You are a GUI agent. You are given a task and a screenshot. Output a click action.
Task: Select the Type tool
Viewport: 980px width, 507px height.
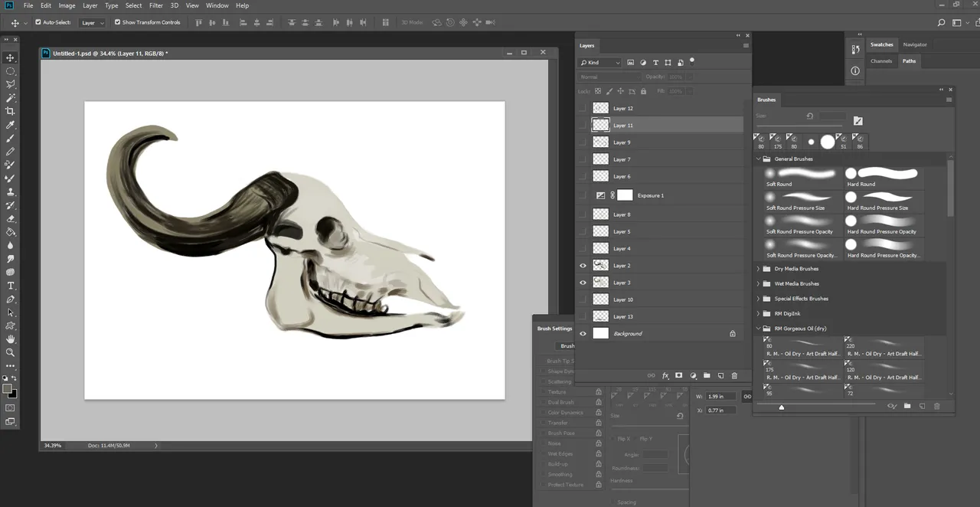(11, 286)
